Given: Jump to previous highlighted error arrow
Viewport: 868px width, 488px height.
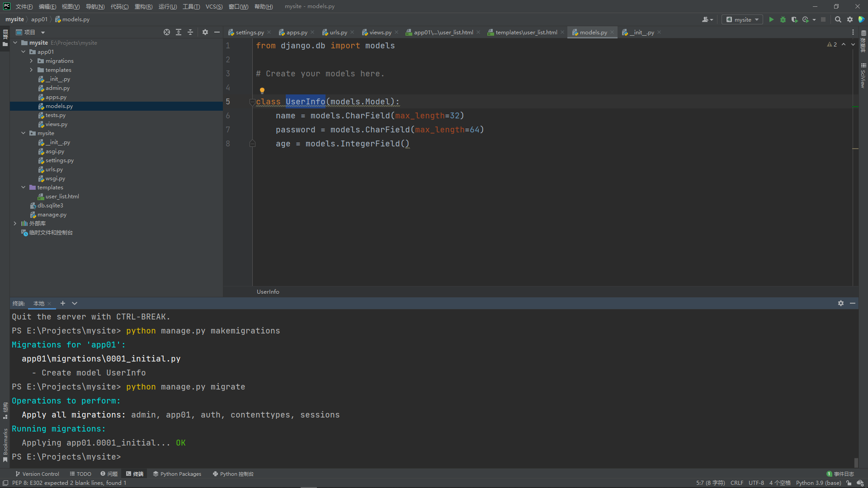Looking at the screenshot, I should pos(844,44).
